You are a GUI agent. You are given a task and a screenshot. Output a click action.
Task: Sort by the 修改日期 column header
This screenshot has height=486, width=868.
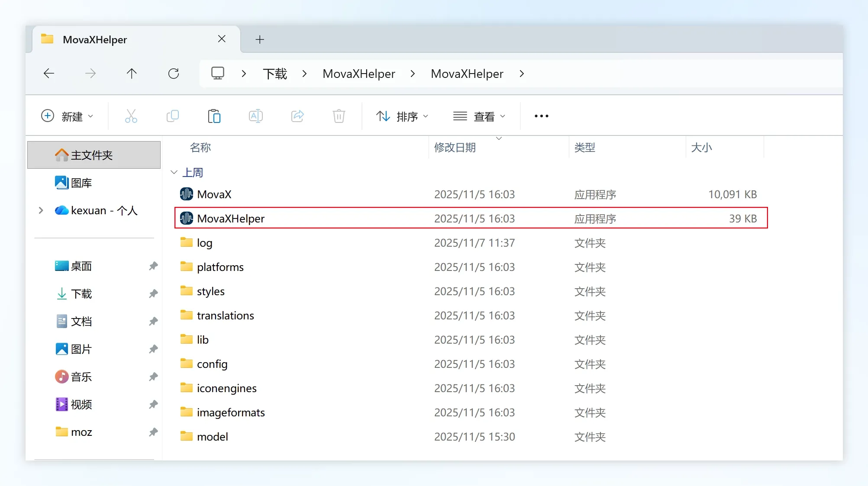[x=455, y=148]
